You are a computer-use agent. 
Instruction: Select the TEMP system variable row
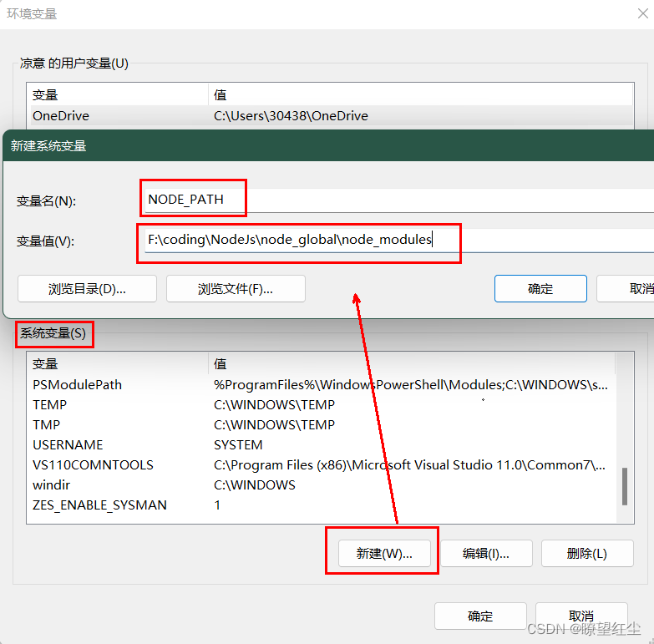(x=322, y=404)
